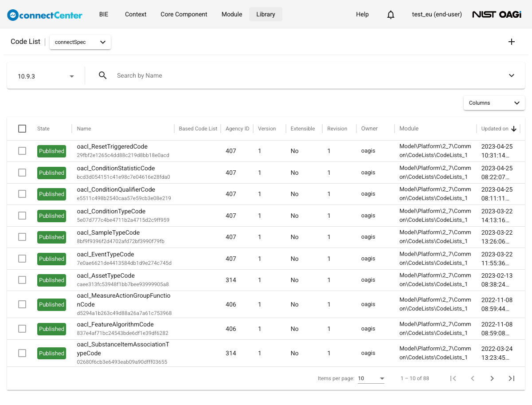Click the '1 – 10 of 88' range label
The height and width of the screenshot is (405, 532).
[x=415, y=378]
